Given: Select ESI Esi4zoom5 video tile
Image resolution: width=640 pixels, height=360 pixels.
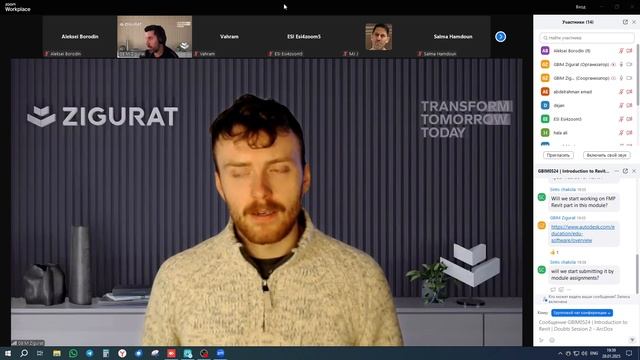Looking at the screenshot, I should tap(304, 37).
